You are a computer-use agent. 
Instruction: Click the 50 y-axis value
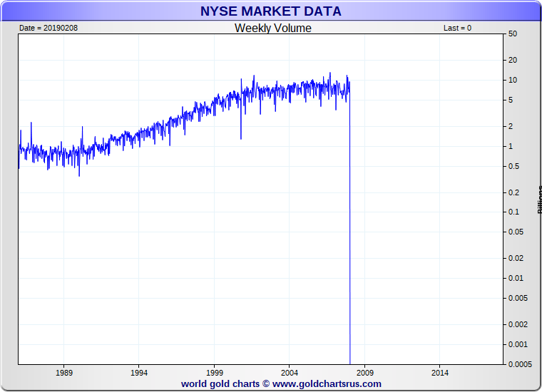[513, 33]
